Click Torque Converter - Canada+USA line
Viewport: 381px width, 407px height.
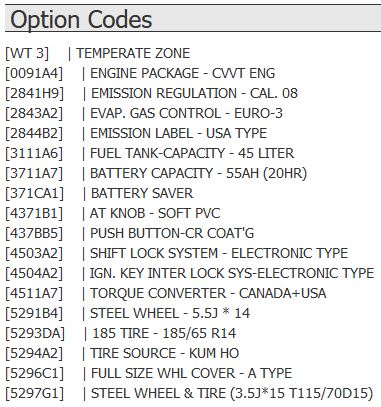[165, 293]
